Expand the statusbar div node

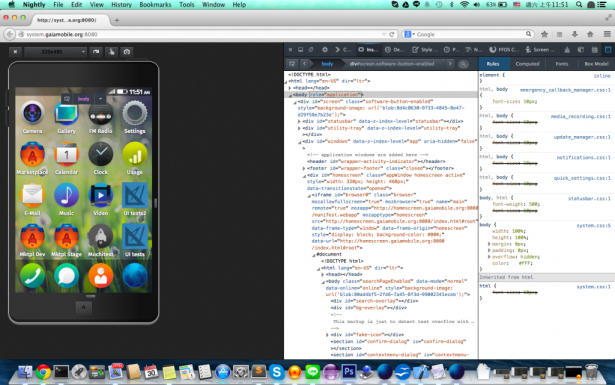tap(299, 122)
